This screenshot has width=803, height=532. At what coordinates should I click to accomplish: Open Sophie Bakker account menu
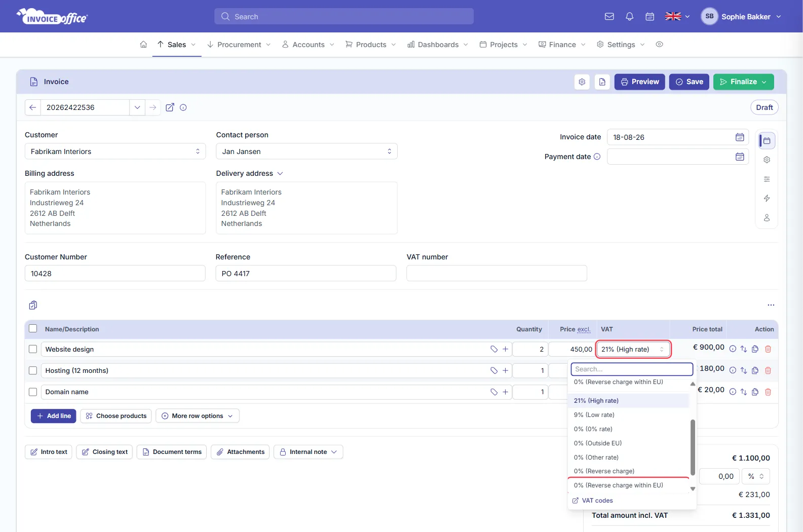tap(741, 16)
